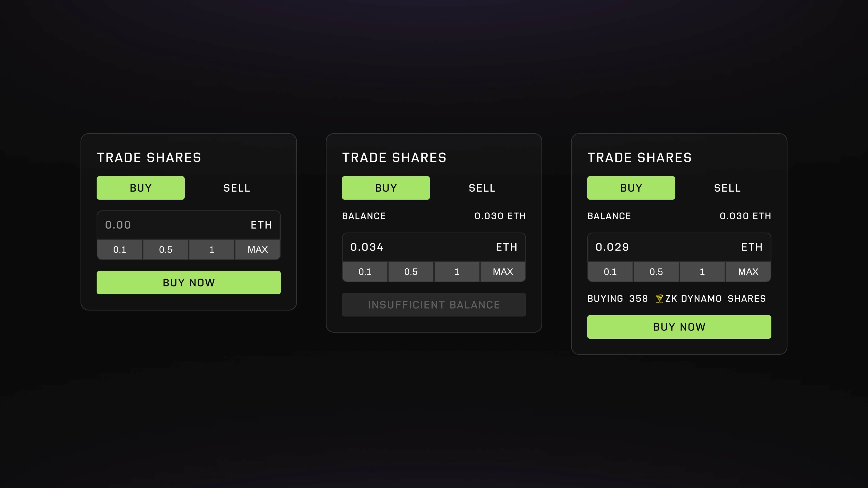Select the BUY tab on the first card

(x=141, y=188)
